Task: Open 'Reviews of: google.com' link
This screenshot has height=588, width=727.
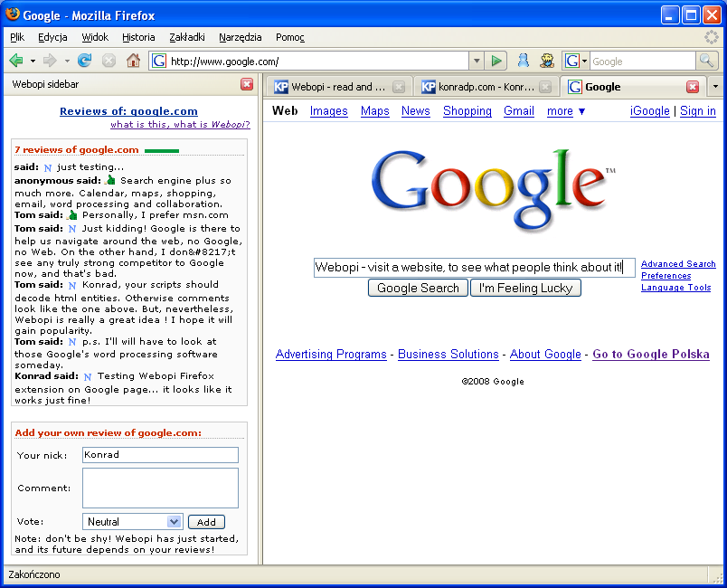Action: pos(128,111)
